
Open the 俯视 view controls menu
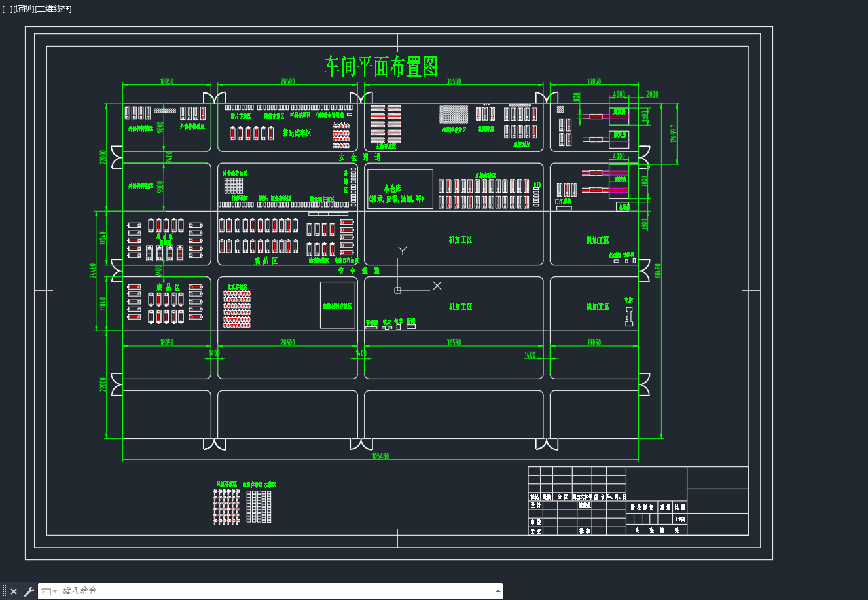point(23,9)
